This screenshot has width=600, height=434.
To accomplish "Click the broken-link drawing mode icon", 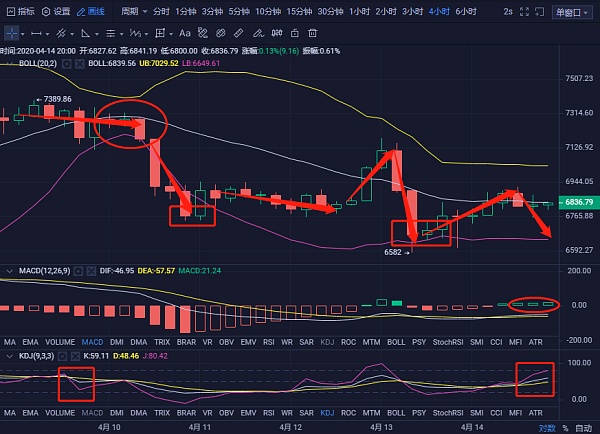I will (x=202, y=33).
